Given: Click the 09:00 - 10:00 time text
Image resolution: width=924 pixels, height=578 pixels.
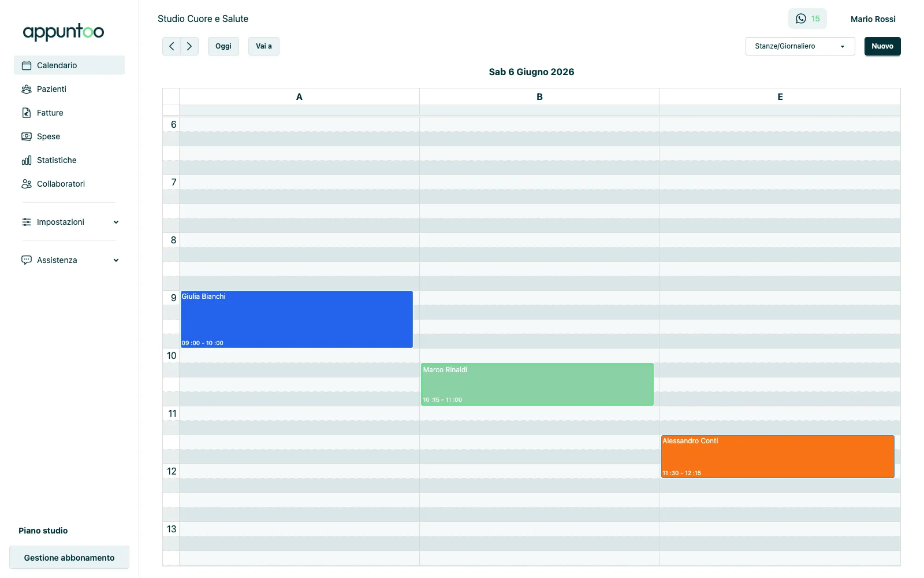Looking at the screenshot, I should 202,343.
